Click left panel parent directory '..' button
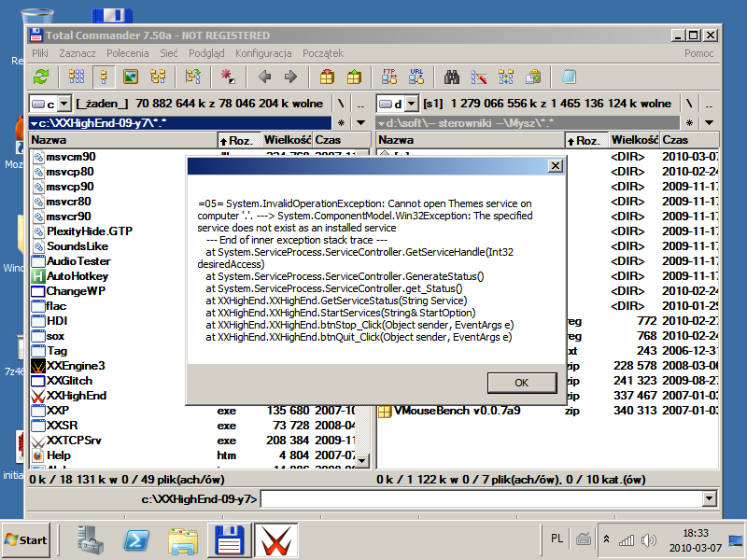This screenshot has width=747, height=560. (361, 104)
